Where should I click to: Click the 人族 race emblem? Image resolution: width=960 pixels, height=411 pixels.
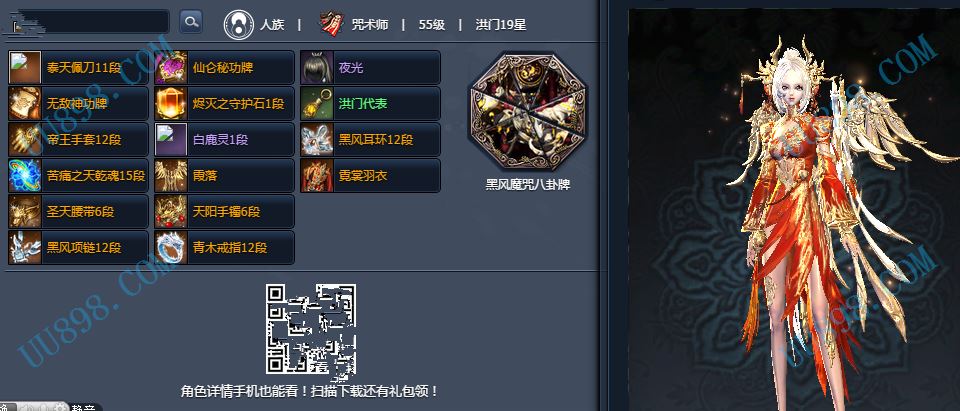[x=239, y=25]
